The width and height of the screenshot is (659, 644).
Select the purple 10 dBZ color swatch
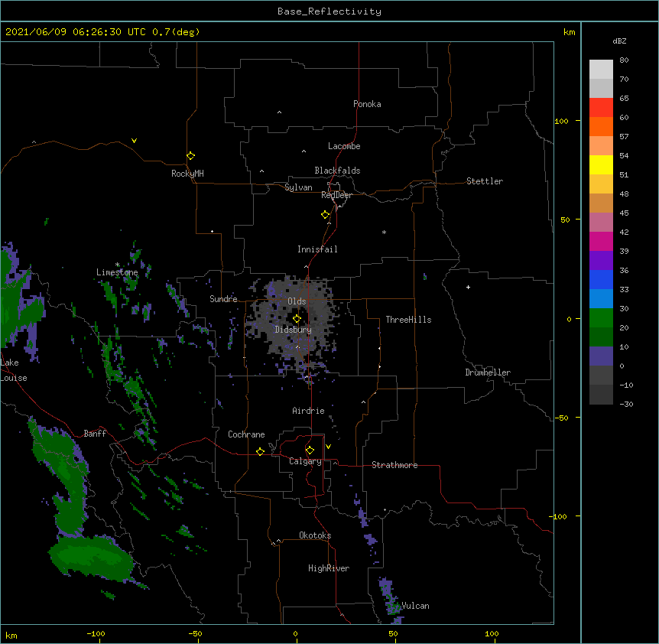tap(601, 356)
